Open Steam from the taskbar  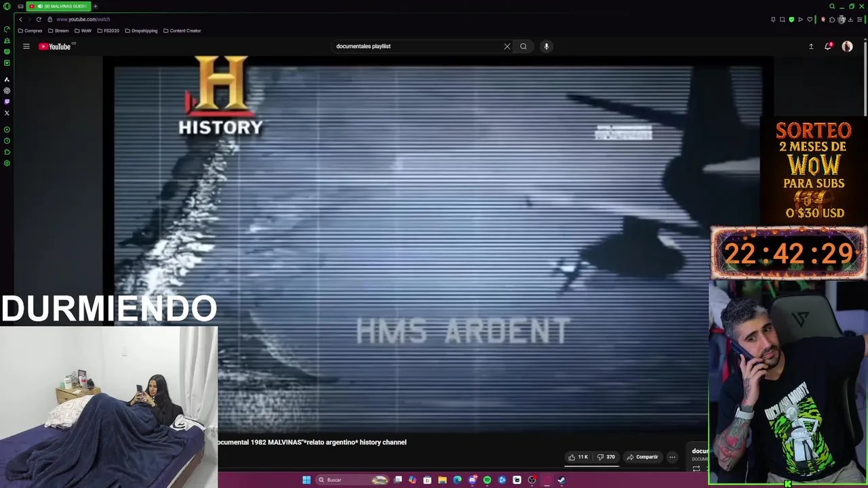click(561, 480)
